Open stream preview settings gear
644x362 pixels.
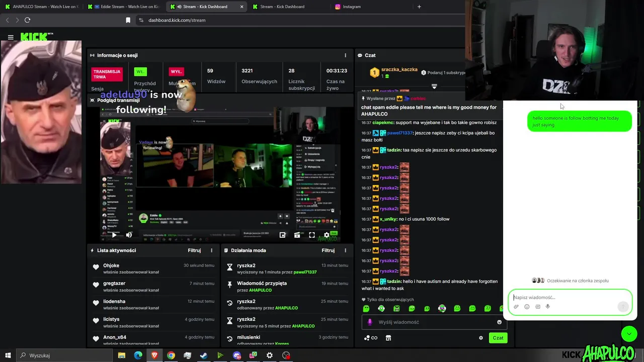click(327, 235)
